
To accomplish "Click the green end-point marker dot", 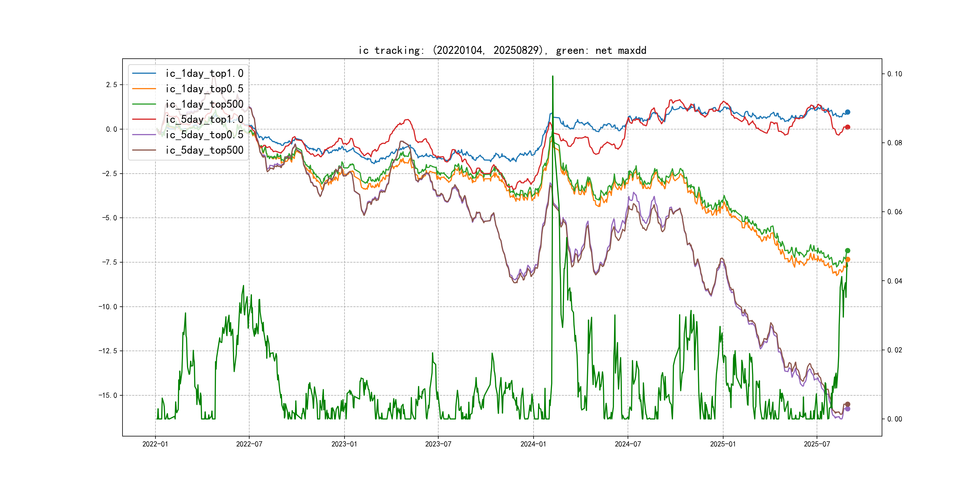I will pyautogui.click(x=847, y=251).
